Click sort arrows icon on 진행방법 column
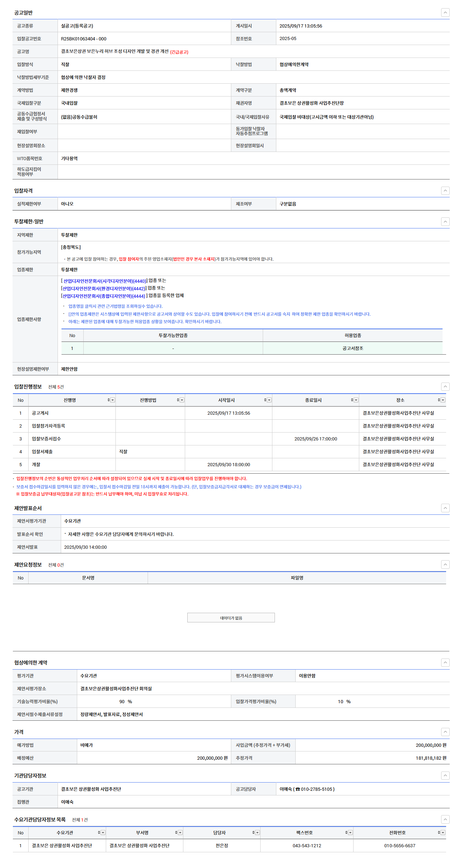 click(x=178, y=400)
